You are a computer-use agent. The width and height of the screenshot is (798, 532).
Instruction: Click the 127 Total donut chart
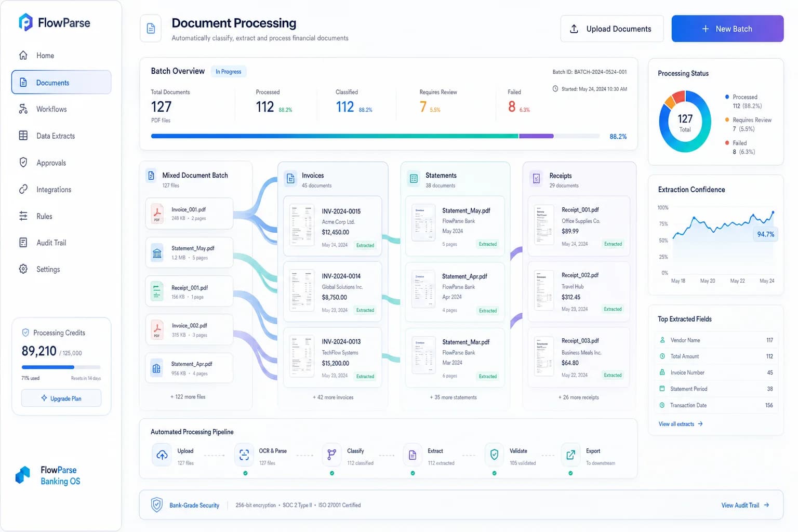click(685, 122)
